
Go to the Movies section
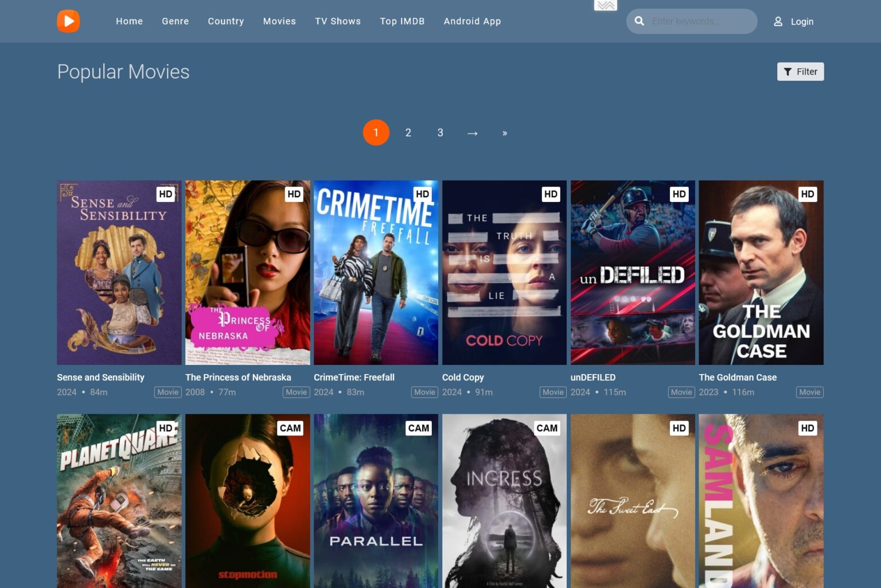(279, 21)
